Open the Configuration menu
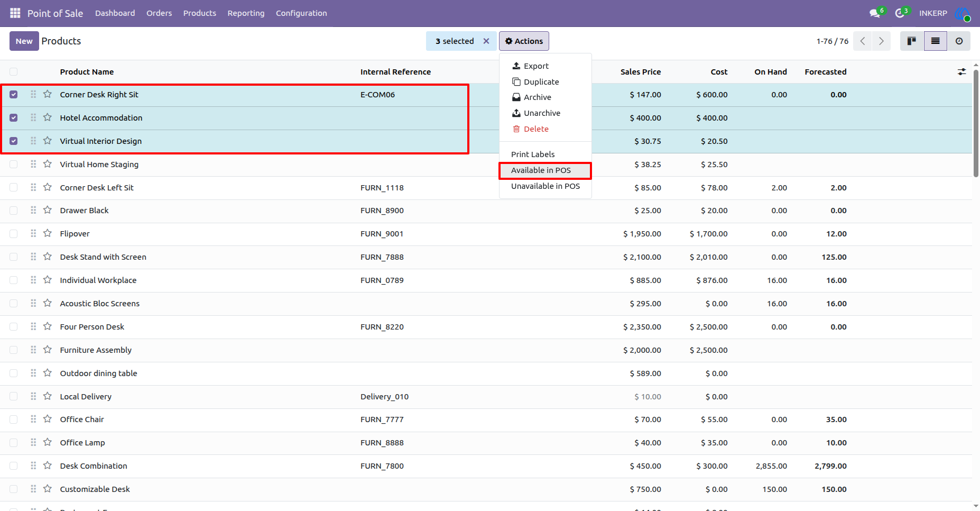The image size is (980, 511). (x=301, y=13)
